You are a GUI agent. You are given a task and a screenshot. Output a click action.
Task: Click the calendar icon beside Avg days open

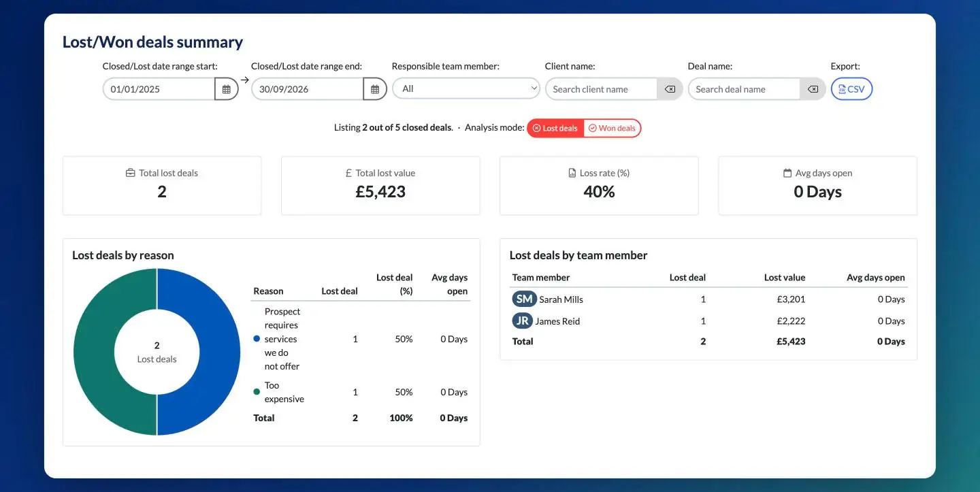[787, 173]
